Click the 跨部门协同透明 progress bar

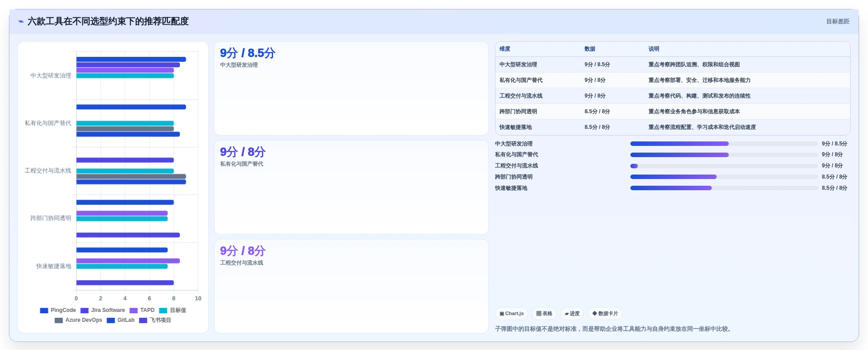click(724, 177)
